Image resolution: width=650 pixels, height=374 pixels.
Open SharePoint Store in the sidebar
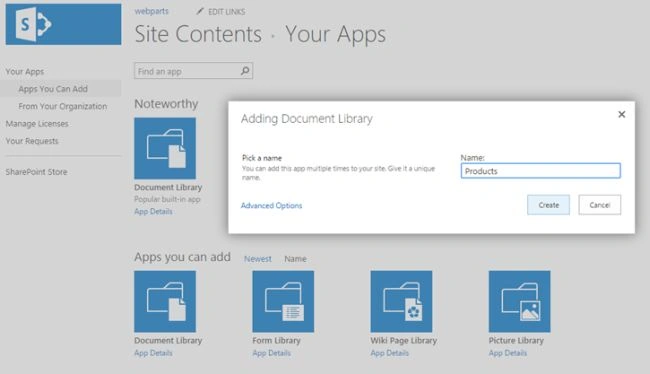click(x=36, y=172)
